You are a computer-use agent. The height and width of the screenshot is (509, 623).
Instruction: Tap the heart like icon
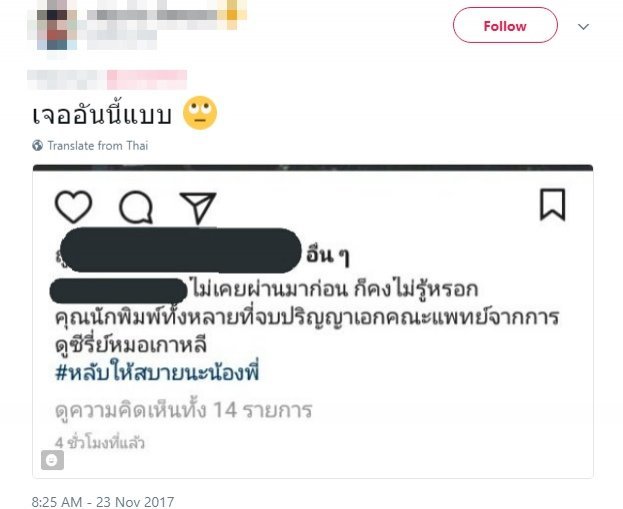tap(74, 206)
